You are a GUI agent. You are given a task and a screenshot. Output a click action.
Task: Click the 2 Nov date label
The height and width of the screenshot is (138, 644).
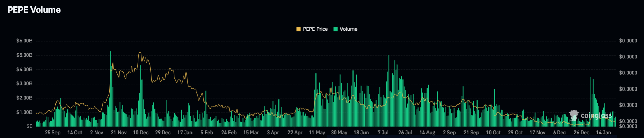tap(97, 133)
